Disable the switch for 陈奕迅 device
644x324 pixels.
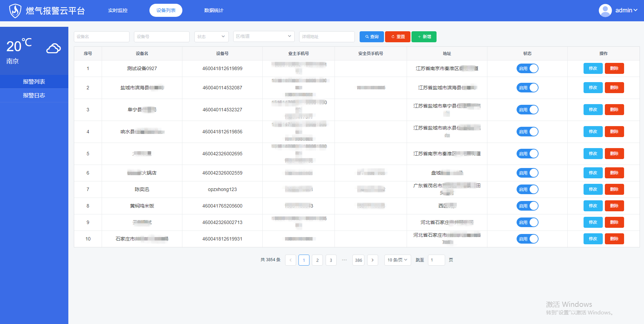point(527,190)
